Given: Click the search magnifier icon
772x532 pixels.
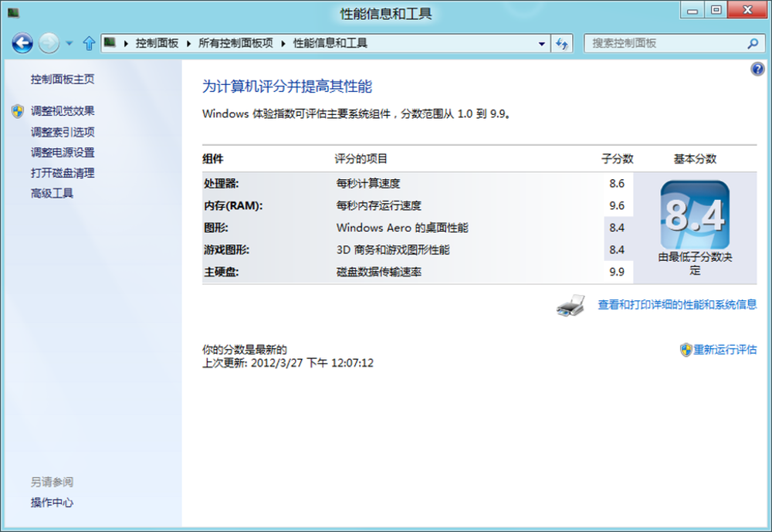Looking at the screenshot, I should [752, 43].
